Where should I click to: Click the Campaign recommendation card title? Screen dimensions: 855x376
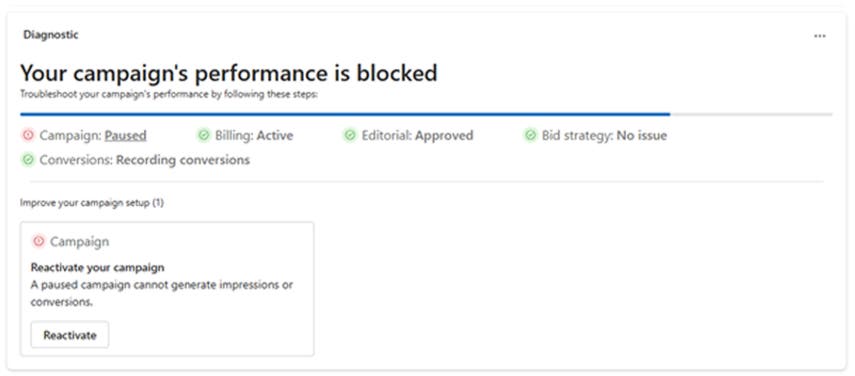point(80,241)
